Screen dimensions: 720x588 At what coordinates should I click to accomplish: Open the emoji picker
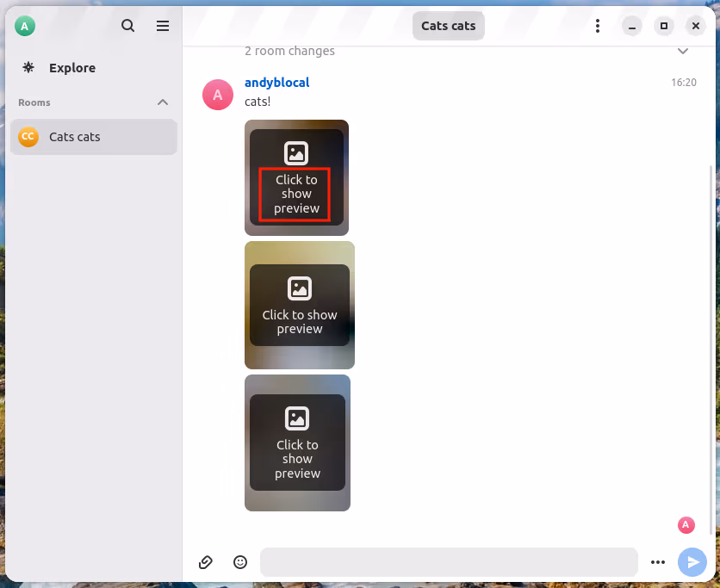(240, 562)
